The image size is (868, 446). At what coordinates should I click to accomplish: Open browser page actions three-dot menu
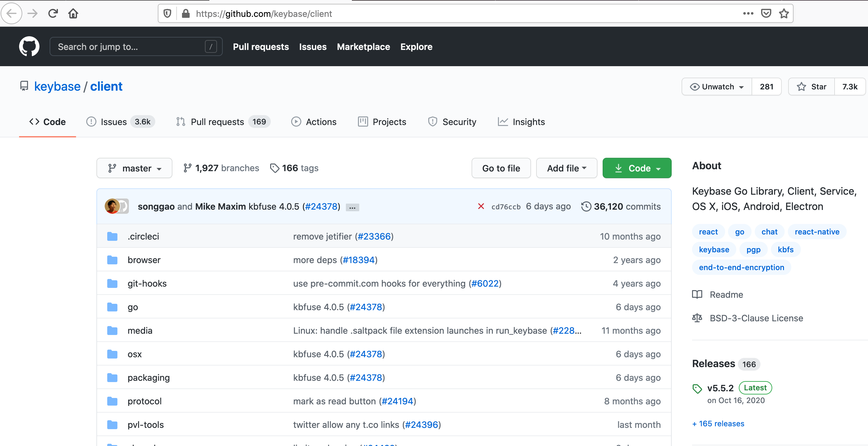(x=748, y=13)
